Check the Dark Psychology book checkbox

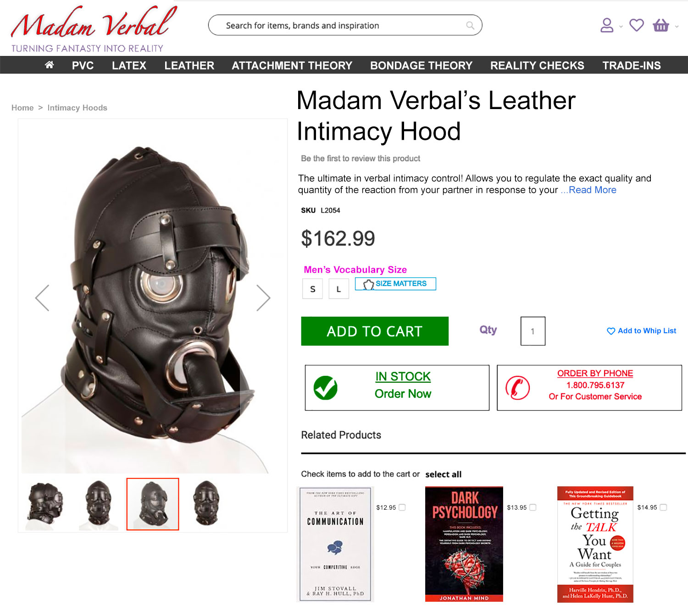coord(533,507)
